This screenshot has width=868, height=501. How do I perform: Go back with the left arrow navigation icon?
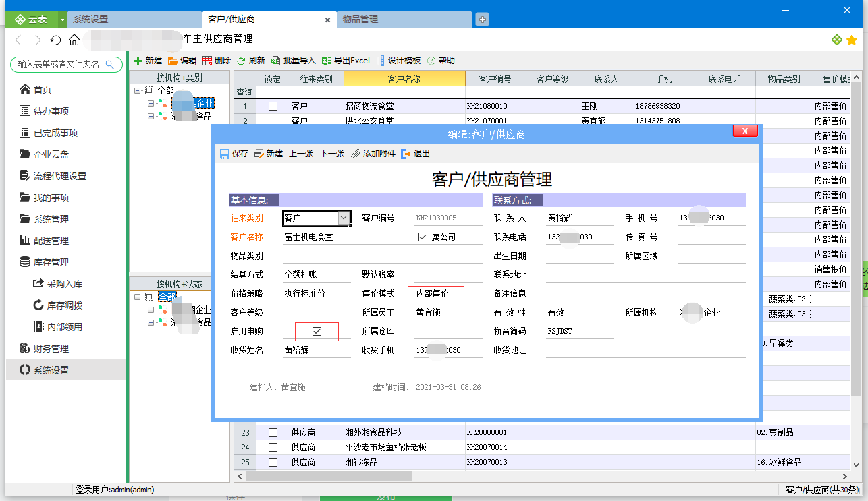(19, 40)
